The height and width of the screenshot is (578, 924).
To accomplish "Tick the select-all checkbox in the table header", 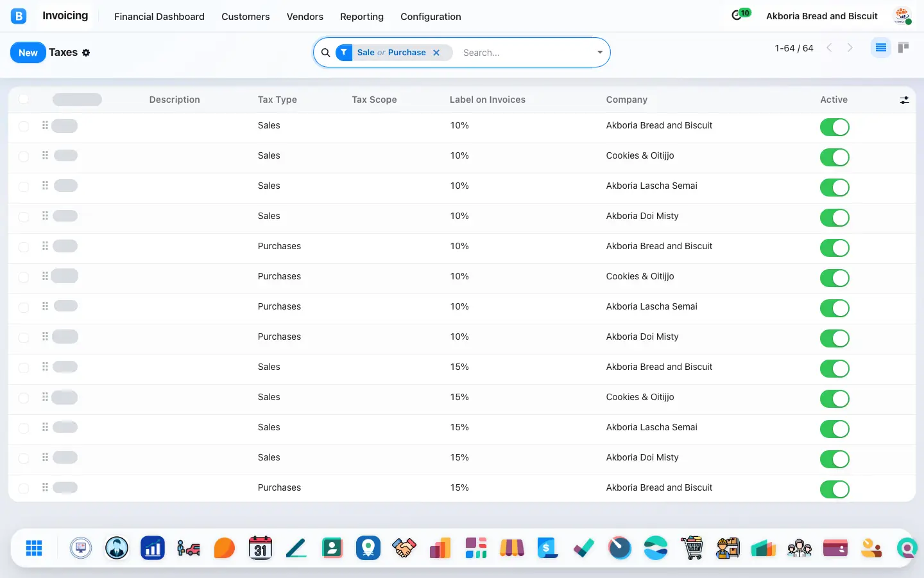I will (24, 99).
